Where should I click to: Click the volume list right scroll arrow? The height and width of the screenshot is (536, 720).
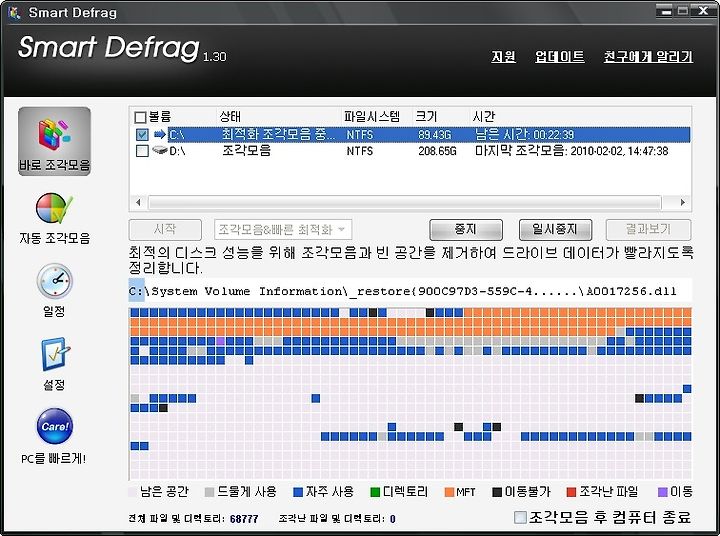[682, 202]
